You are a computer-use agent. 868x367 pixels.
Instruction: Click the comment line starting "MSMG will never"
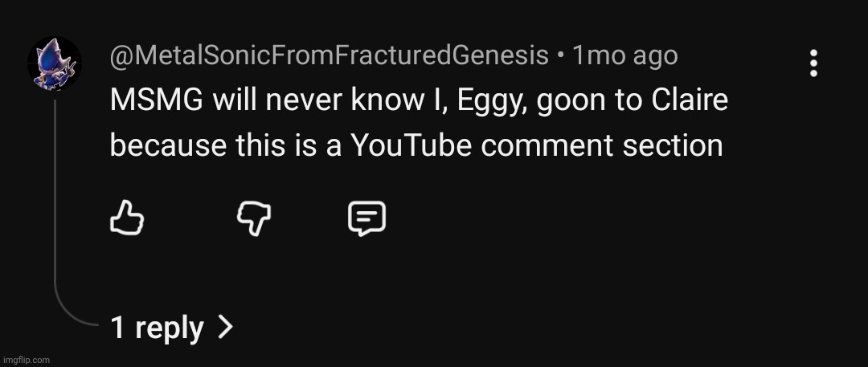418,100
